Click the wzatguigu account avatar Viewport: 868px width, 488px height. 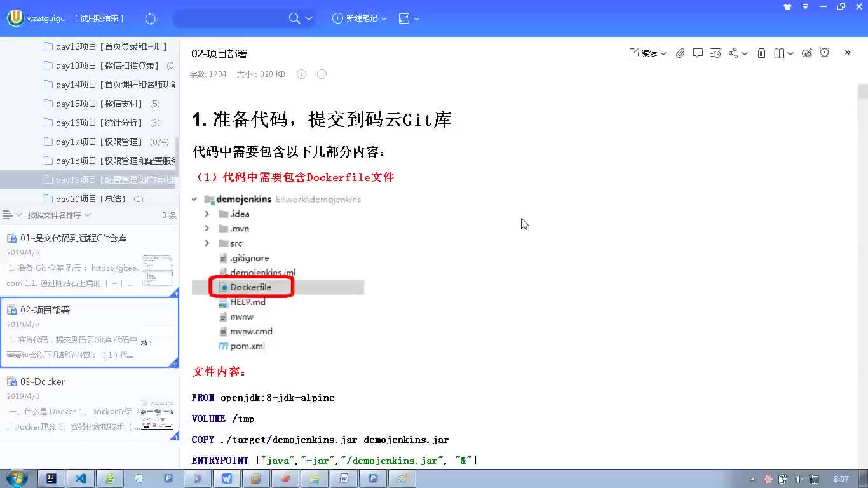tap(15, 18)
